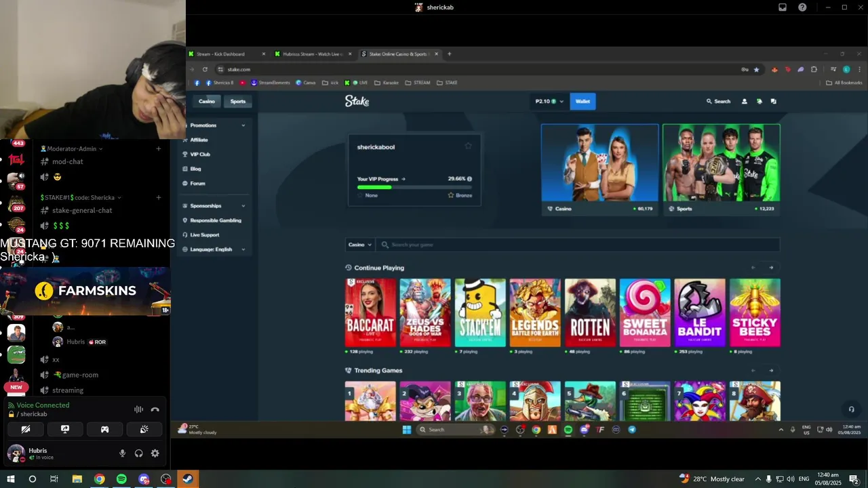This screenshot has width=868, height=488.
Task: Click the Windows Start button on host taskbar
Action: pos(10,479)
